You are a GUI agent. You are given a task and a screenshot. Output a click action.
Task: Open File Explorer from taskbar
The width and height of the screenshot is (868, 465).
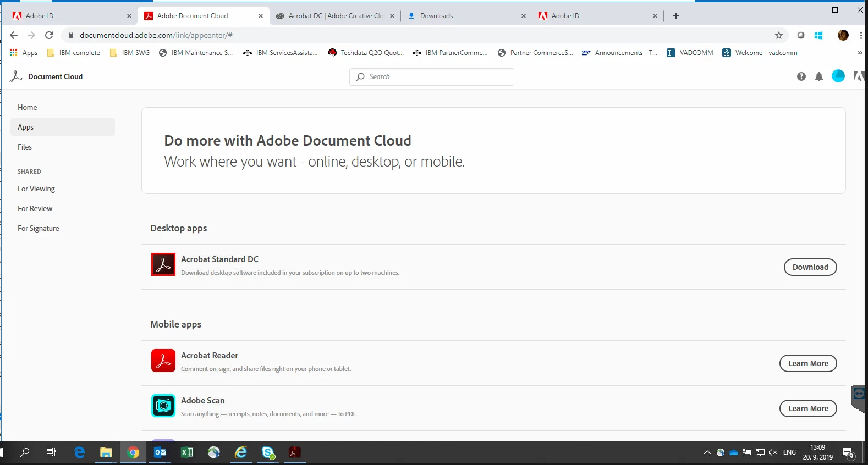[106, 452]
